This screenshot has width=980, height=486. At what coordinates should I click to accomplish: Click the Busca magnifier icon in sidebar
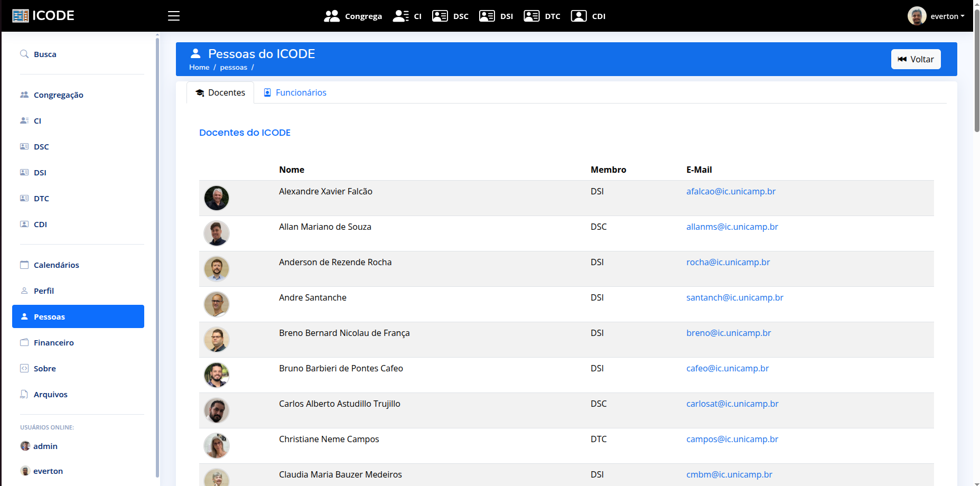click(24, 54)
